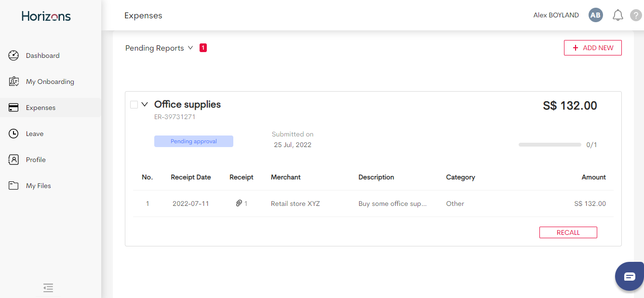Tick the Office supplies report checkbox

134,105
